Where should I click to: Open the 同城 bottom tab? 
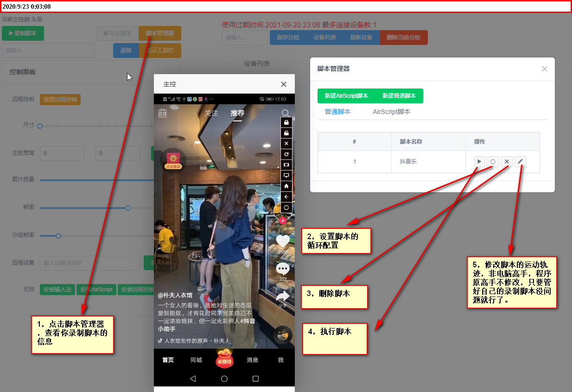pyautogui.click(x=196, y=360)
